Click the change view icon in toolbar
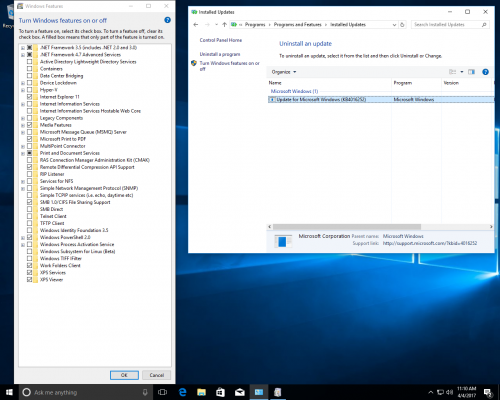This screenshot has width=500, height=400. tap(452, 72)
